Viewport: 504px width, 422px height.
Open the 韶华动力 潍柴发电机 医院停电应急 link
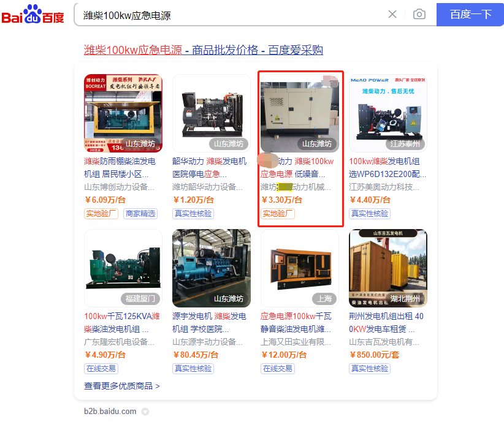(x=210, y=168)
